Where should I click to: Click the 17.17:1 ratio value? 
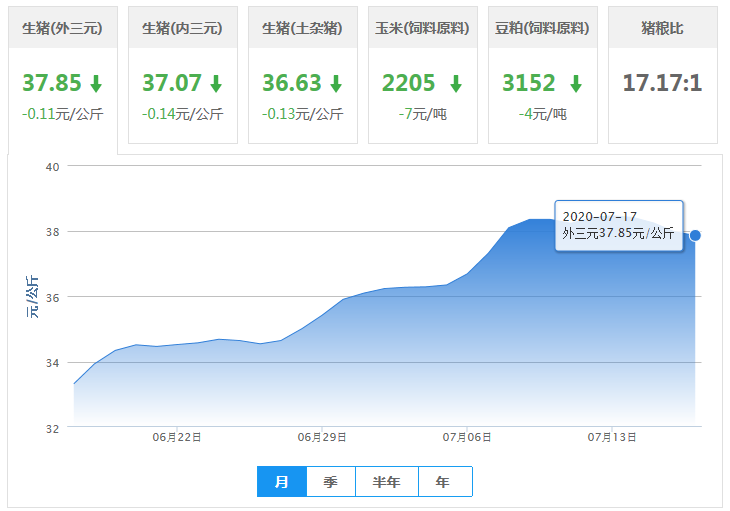pos(662,83)
